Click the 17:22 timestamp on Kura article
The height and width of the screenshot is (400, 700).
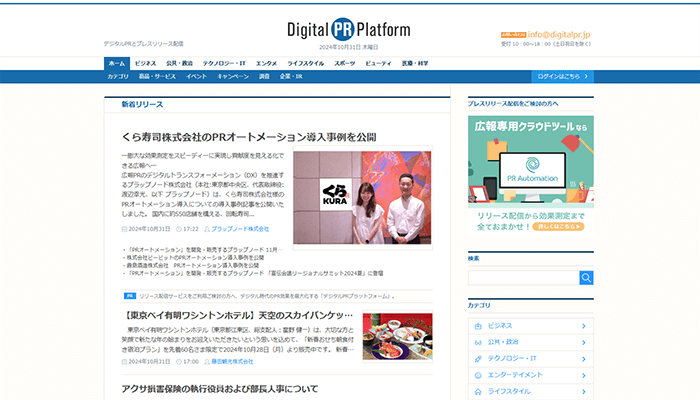[x=191, y=229]
